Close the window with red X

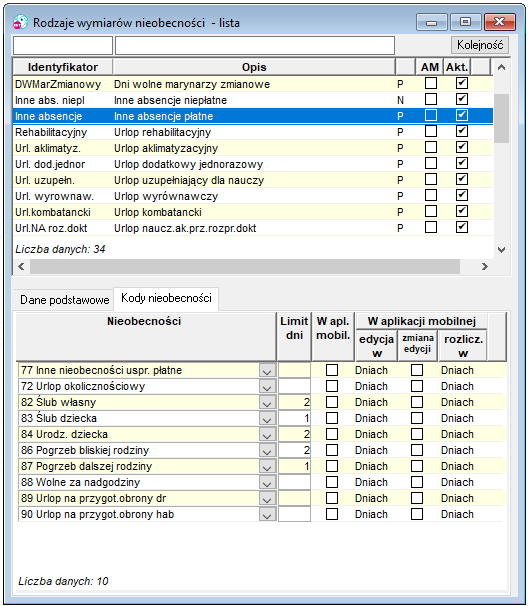point(500,22)
